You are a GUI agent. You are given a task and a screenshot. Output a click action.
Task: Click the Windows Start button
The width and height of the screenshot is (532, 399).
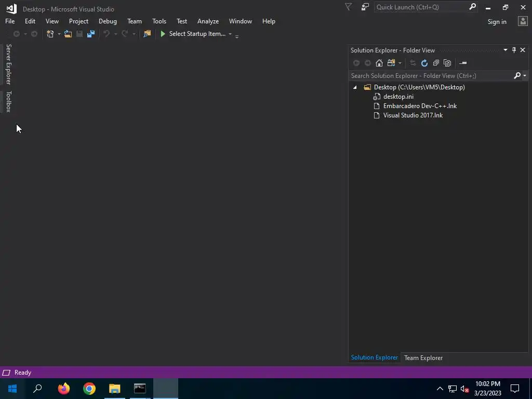coord(12,389)
